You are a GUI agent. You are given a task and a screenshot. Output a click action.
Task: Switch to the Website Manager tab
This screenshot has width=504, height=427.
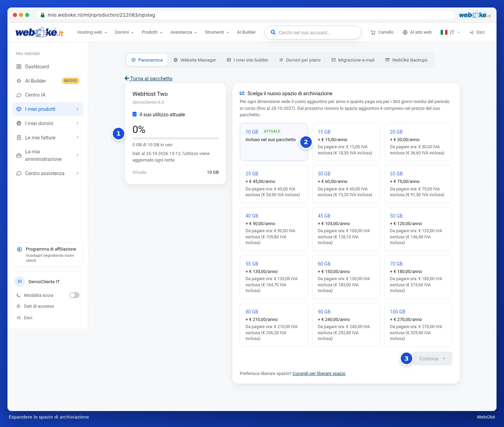pos(195,60)
